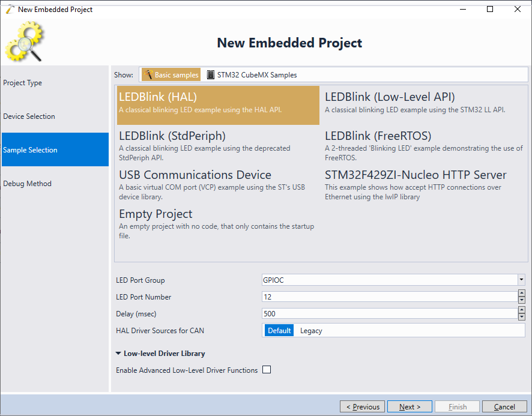Collapse the Low-level Driver Library section
Viewport: 532px width, 416px height.
pos(118,353)
